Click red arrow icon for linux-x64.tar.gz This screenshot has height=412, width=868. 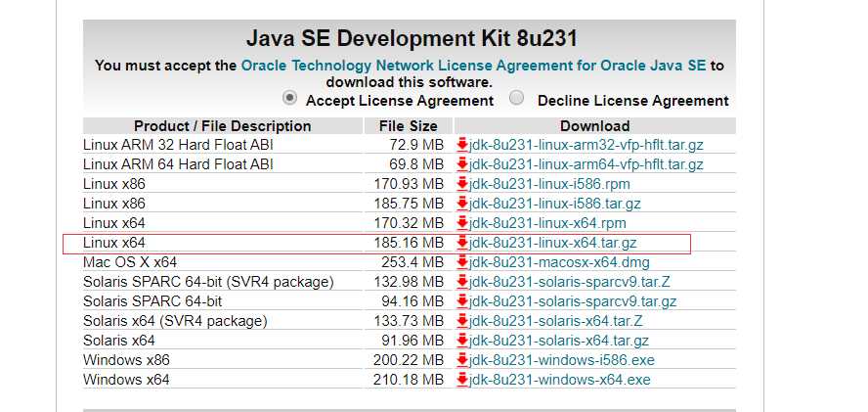coord(462,243)
